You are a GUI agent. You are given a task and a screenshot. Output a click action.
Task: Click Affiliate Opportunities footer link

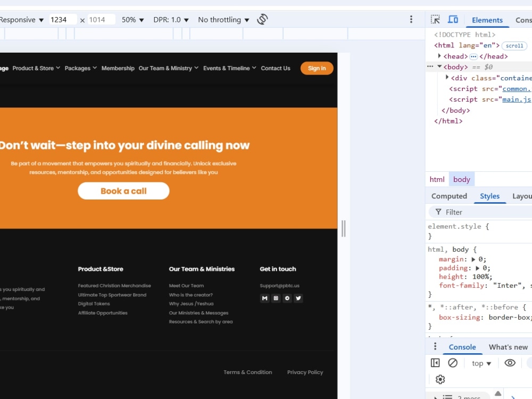pos(103,313)
